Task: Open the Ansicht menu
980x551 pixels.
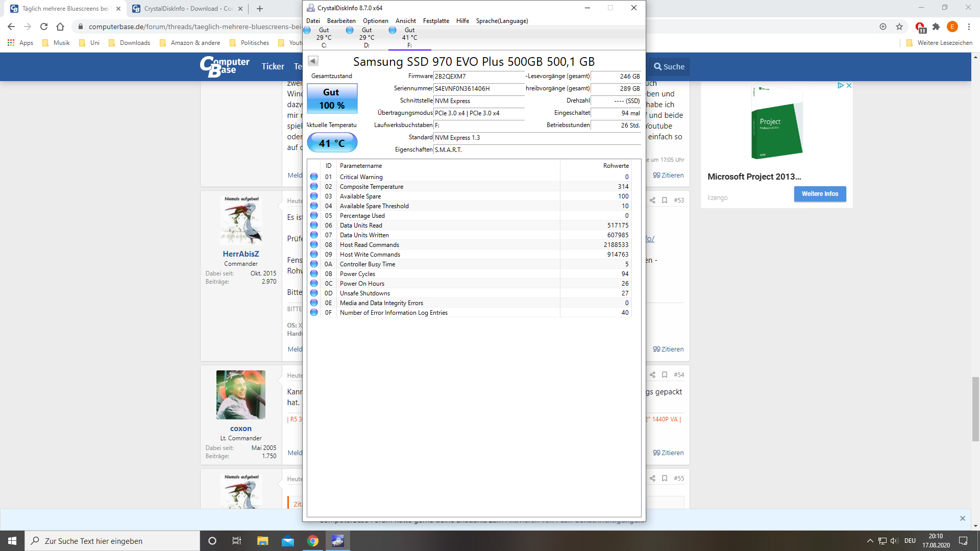Action: coord(405,21)
